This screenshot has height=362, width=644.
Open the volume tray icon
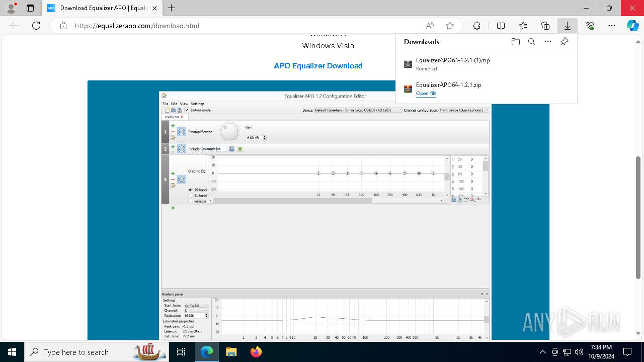click(x=579, y=352)
